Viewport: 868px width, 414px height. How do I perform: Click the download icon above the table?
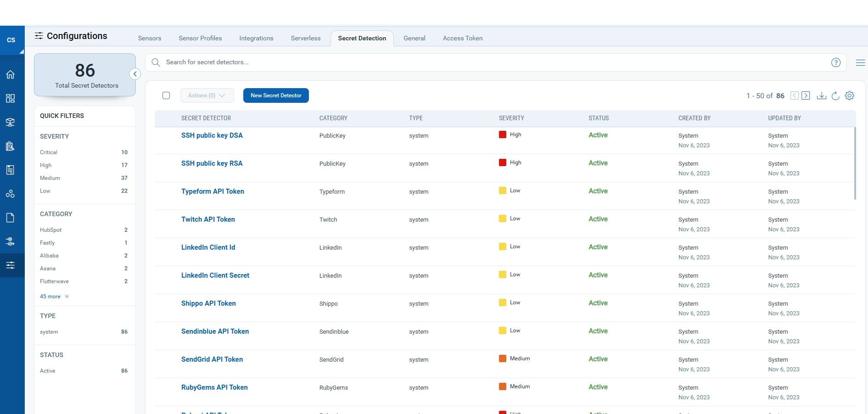822,95
